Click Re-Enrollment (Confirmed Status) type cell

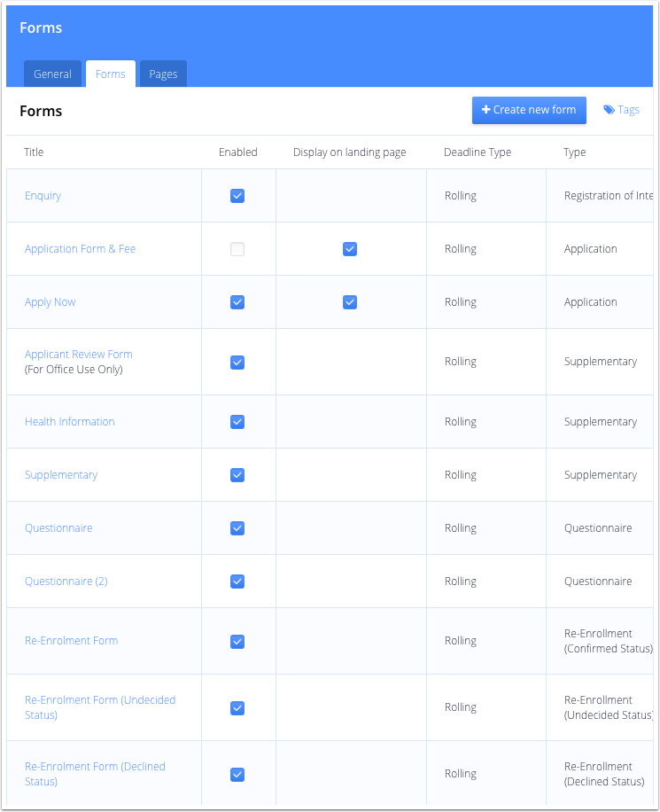pos(609,641)
